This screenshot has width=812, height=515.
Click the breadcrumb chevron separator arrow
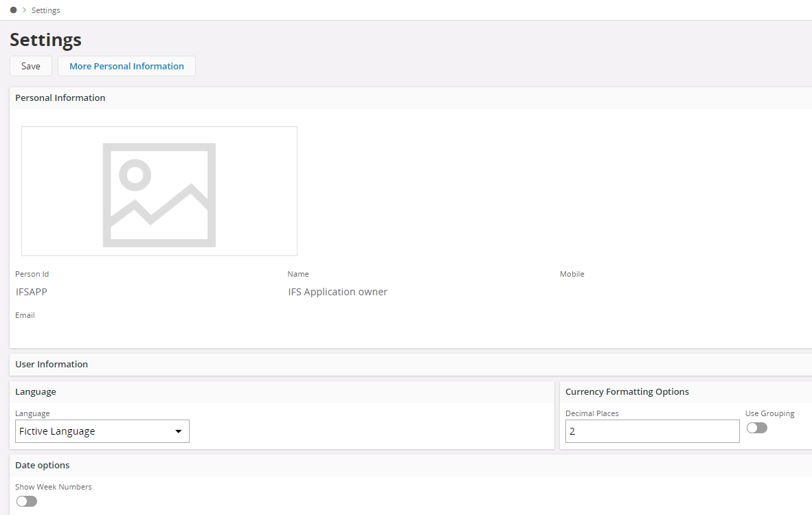pos(24,10)
